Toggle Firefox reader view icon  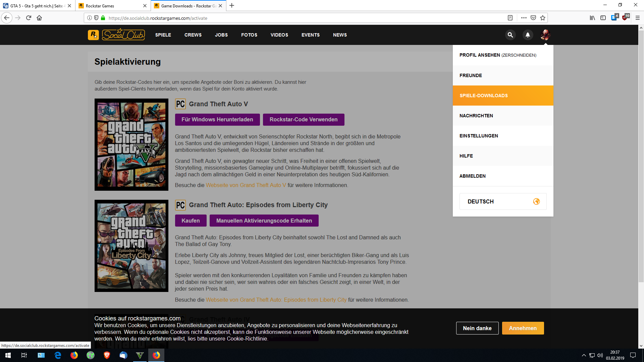[510, 18]
